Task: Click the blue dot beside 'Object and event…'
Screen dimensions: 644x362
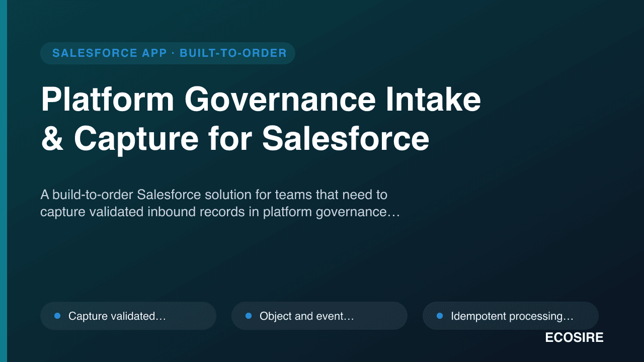Action: (249, 316)
